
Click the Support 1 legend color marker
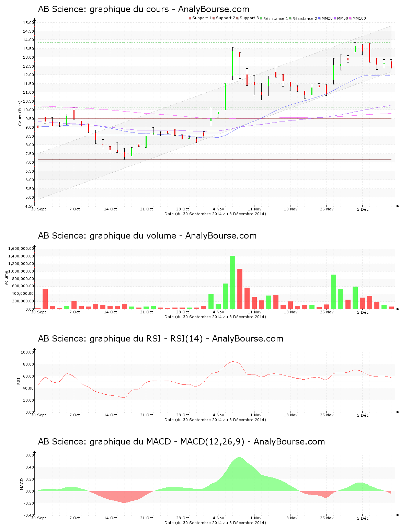[190, 18]
